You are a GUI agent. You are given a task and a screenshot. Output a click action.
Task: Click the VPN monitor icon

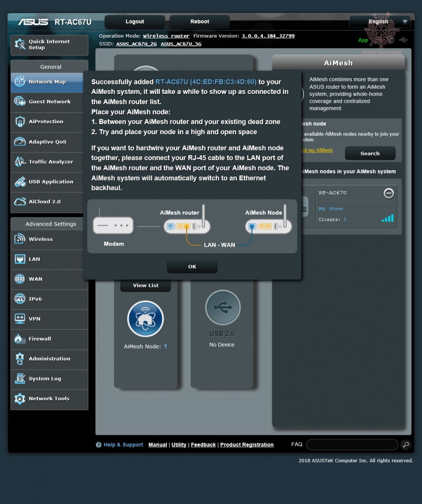pos(20,319)
